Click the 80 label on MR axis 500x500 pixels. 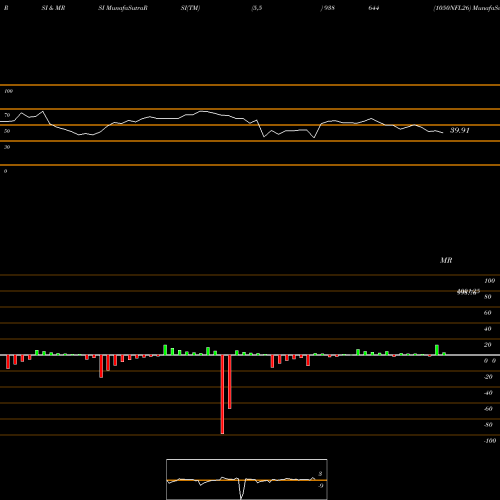tap(487, 297)
